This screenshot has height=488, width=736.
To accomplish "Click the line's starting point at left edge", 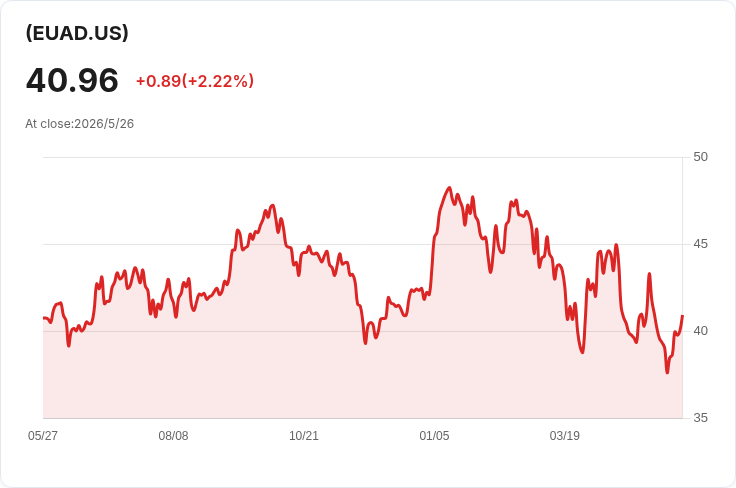I will coord(44,318).
